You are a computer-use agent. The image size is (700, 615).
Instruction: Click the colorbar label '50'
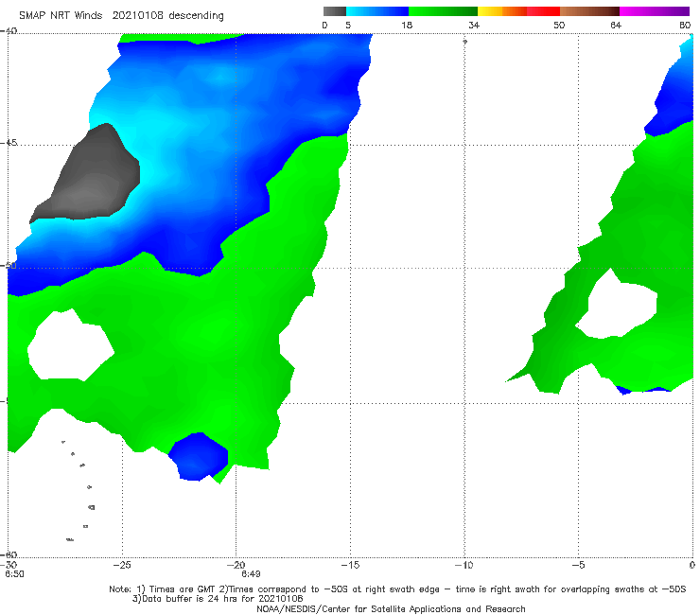pos(559,26)
